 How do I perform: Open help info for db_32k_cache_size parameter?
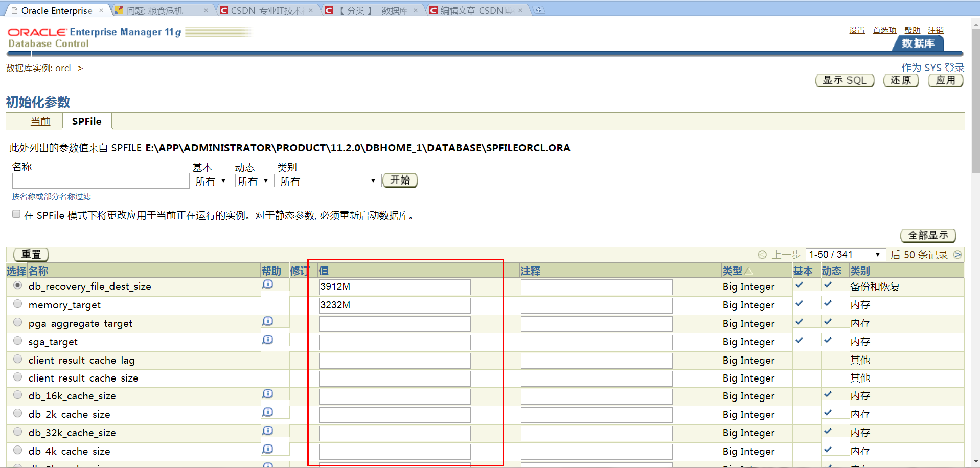coord(267,430)
